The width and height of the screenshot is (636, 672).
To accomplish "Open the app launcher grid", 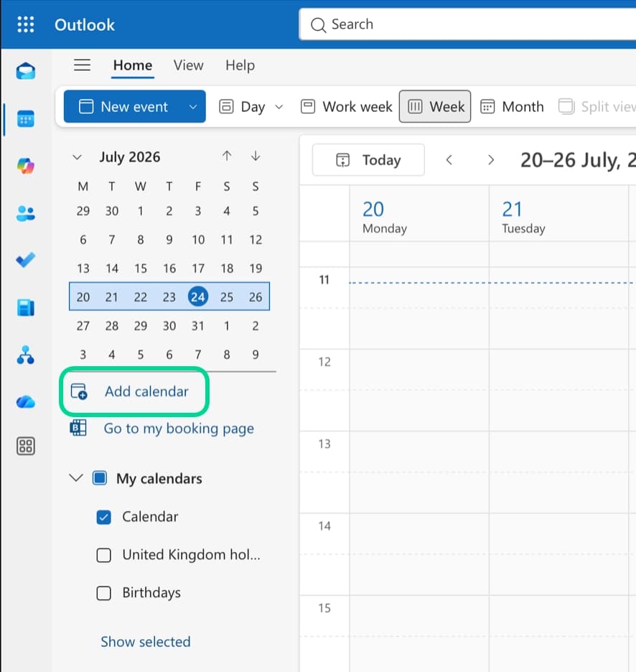I will (x=26, y=24).
